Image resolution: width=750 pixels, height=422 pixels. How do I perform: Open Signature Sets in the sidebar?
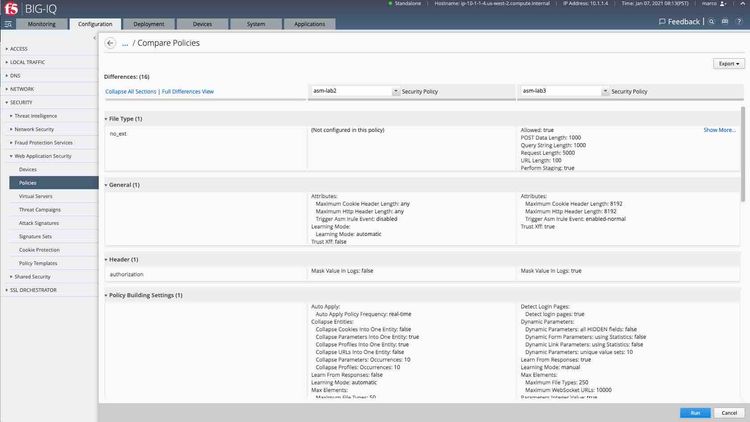point(35,236)
